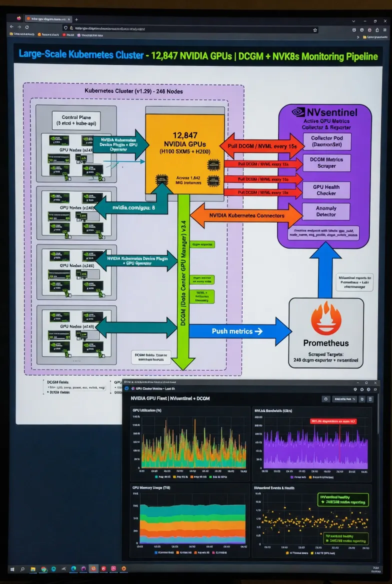This screenshot has height=584, width=392.
Task: Select the GPU Health Checker box
Action: (x=326, y=190)
